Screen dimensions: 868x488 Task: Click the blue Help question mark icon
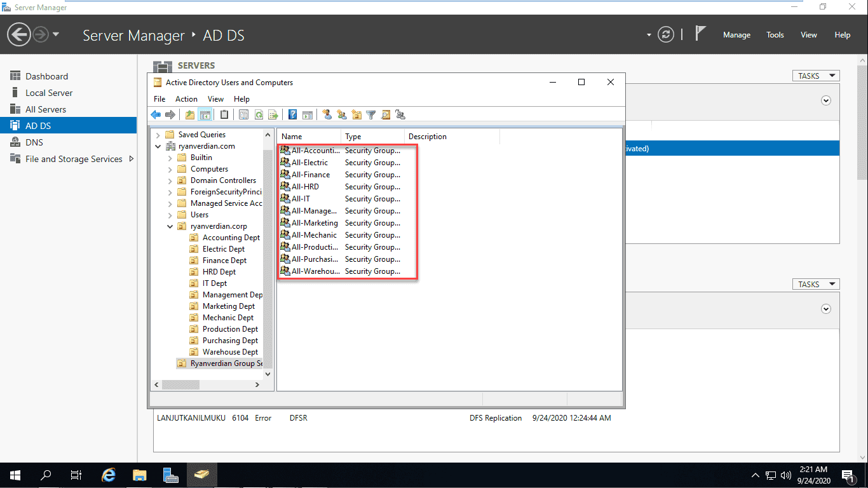tap(292, 115)
